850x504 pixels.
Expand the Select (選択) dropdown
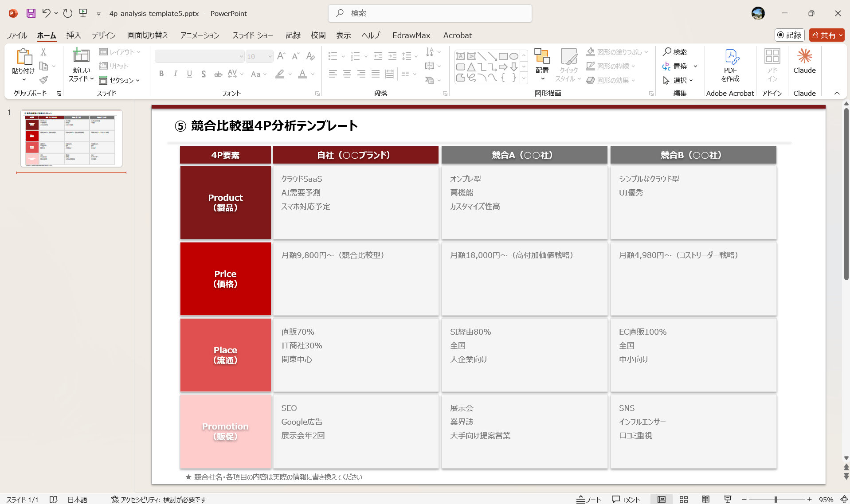(678, 80)
